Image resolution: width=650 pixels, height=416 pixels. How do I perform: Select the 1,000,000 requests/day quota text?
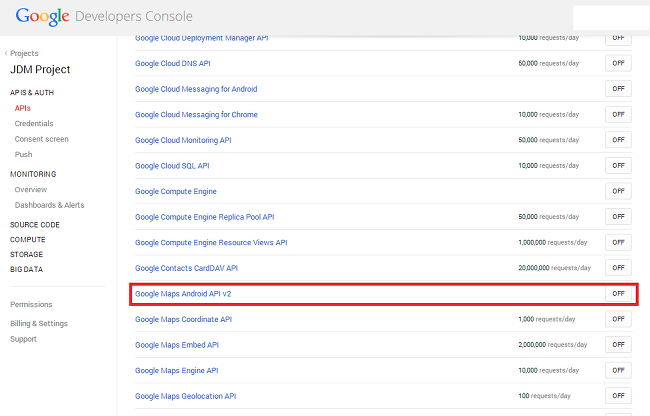point(553,242)
